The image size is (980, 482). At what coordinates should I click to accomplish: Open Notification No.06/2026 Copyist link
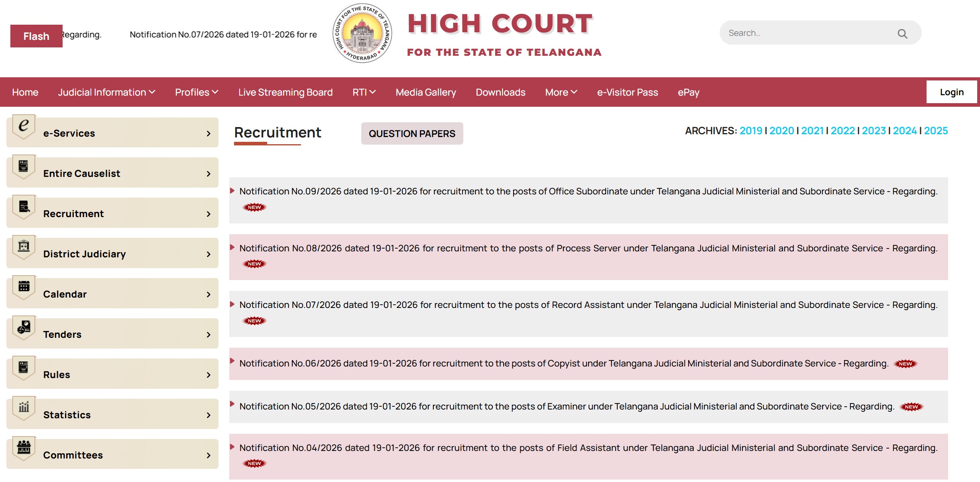[564, 363]
